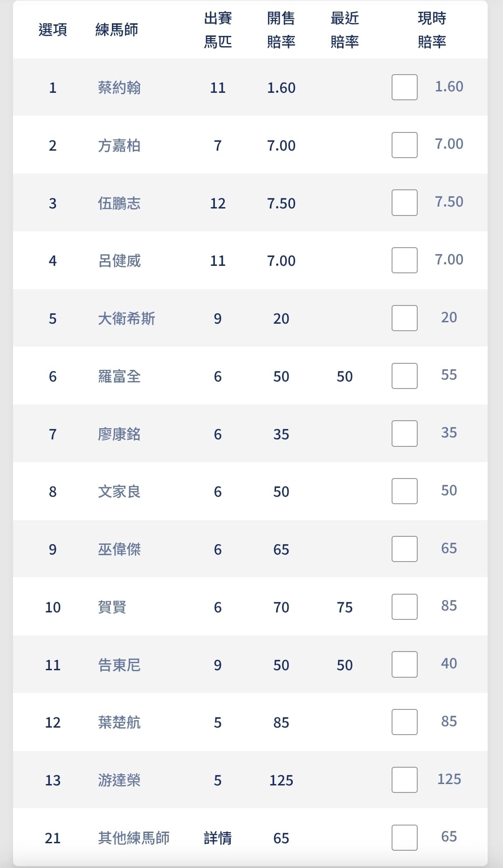The width and height of the screenshot is (503, 868).
Task: Tick the checkbox for trainer 蔡約翰
Action: (404, 87)
